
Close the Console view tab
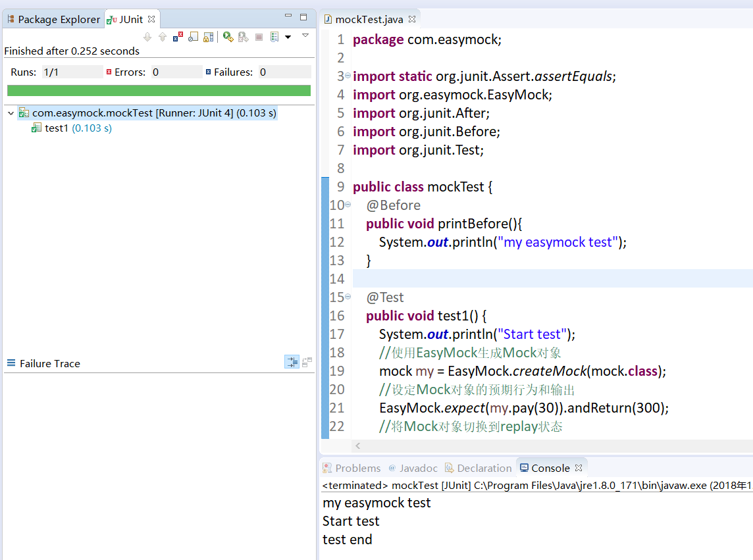[x=579, y=468]
